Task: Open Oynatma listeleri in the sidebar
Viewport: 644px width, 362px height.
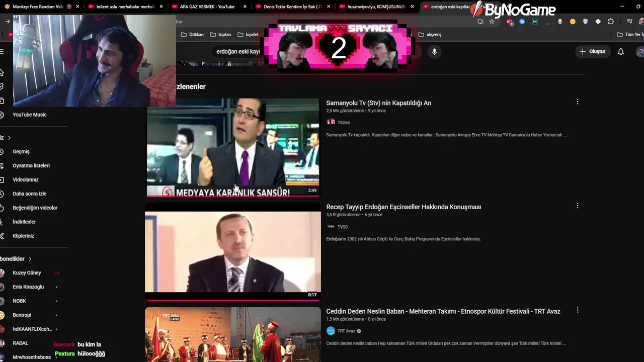Action: 31,165
